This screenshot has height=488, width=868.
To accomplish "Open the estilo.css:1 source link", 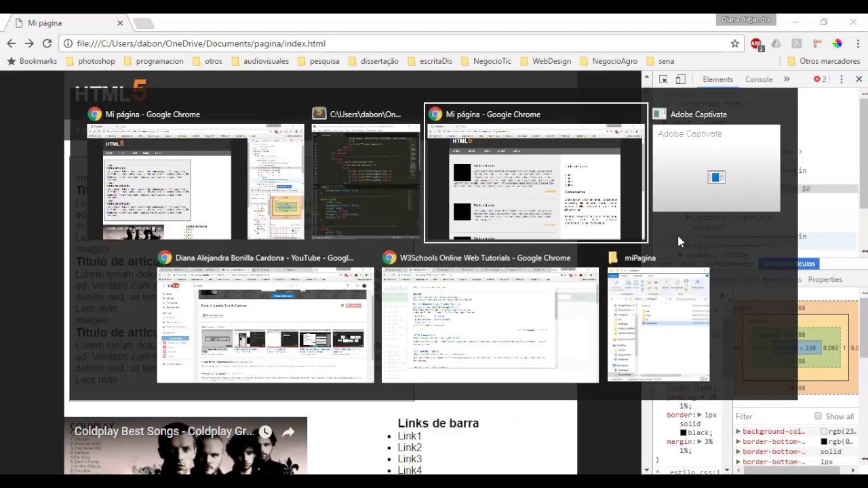I will pos(694,472).
